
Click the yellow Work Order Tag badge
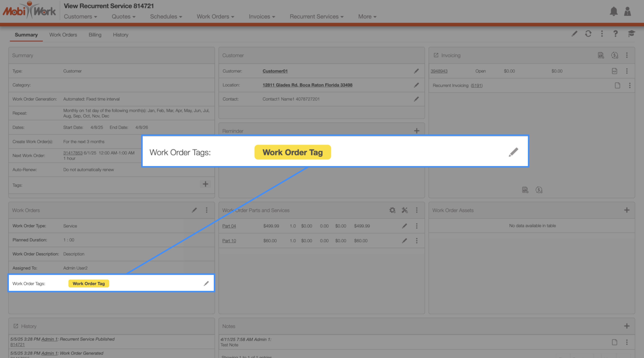89,283
